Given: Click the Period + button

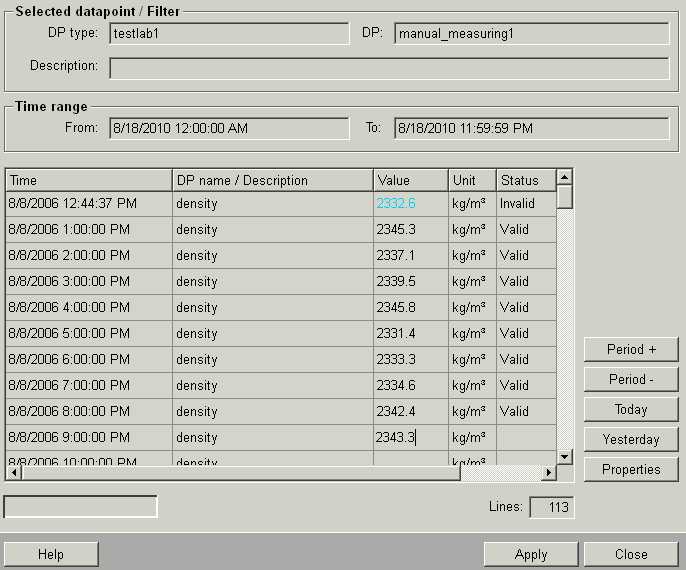Looking at the screenshot, I should coord(631,349).
